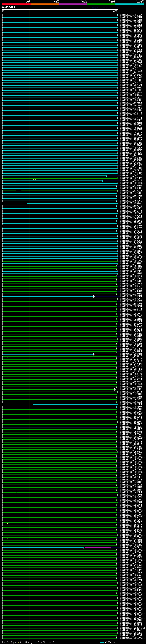Click the cyan ~100% identity legend segment

[x=130, y=4]
